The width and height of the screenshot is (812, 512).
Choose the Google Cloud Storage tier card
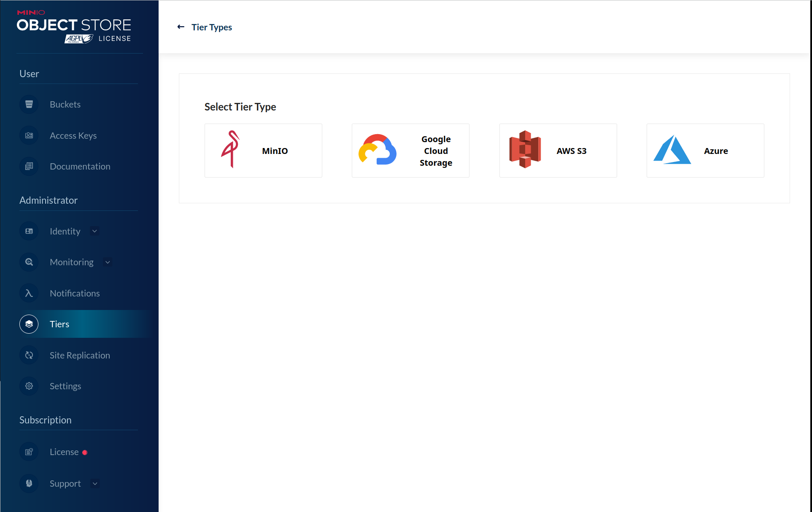(410, 151)
